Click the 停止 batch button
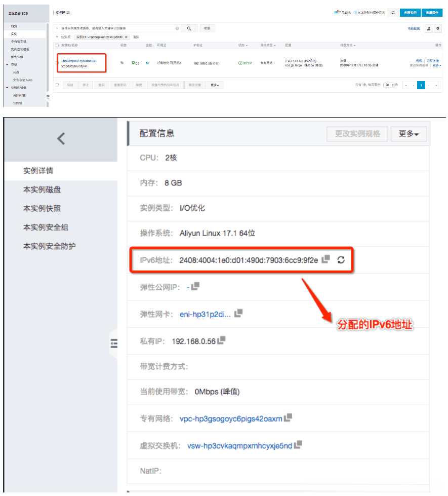448x496 pixels. (86, 85)
